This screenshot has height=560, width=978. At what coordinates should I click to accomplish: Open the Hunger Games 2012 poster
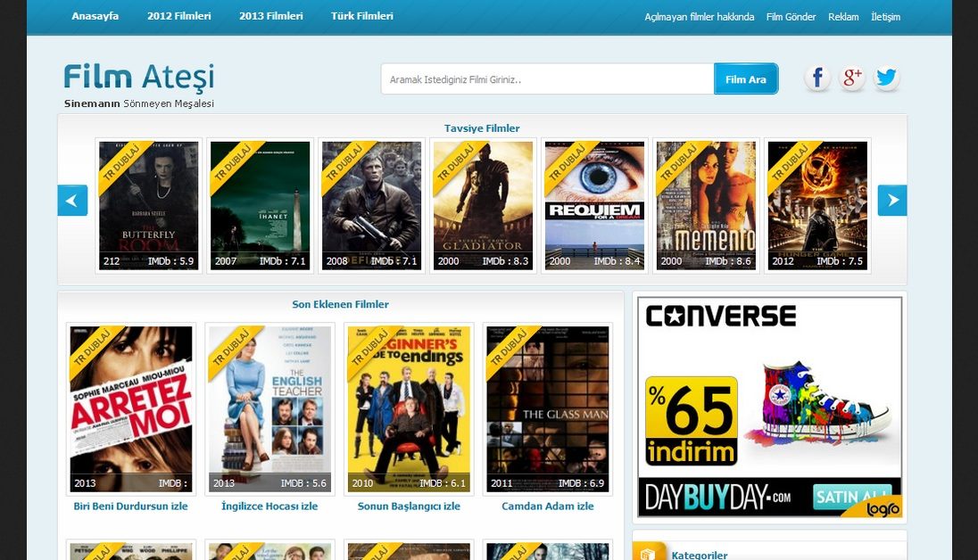[x=817, y=206]
